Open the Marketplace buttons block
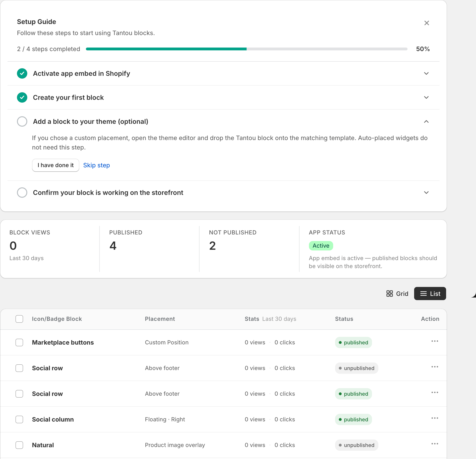This screenshot has width=476, height=459. (63, 342)
